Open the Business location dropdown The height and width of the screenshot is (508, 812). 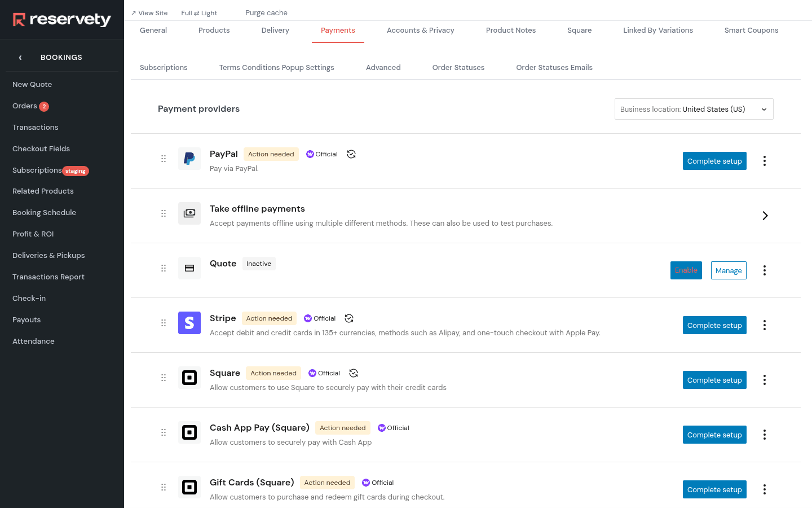(694, 109)
